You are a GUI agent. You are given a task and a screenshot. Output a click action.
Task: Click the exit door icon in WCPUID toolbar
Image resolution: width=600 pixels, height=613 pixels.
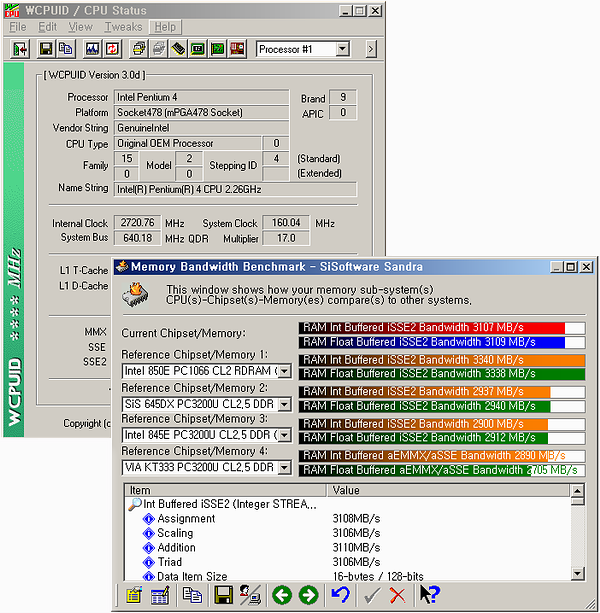20,49
